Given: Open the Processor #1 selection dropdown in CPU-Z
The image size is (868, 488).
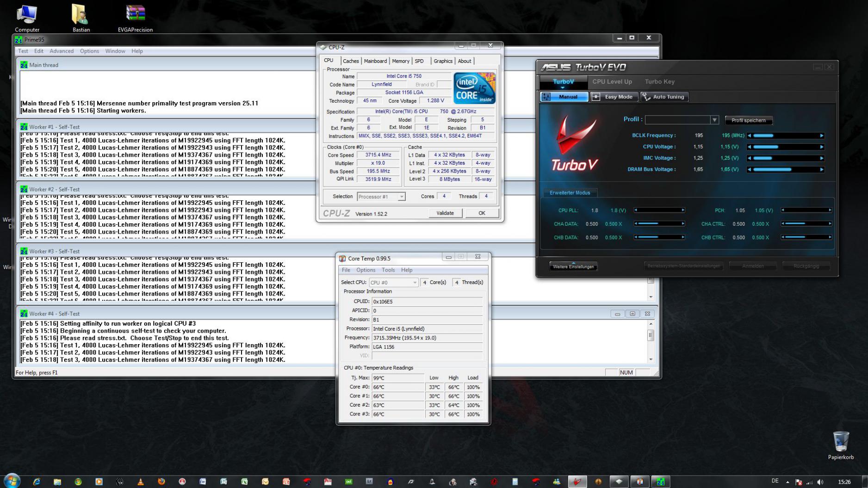Looking at the screenshot, I should click(x=381, y=197).
